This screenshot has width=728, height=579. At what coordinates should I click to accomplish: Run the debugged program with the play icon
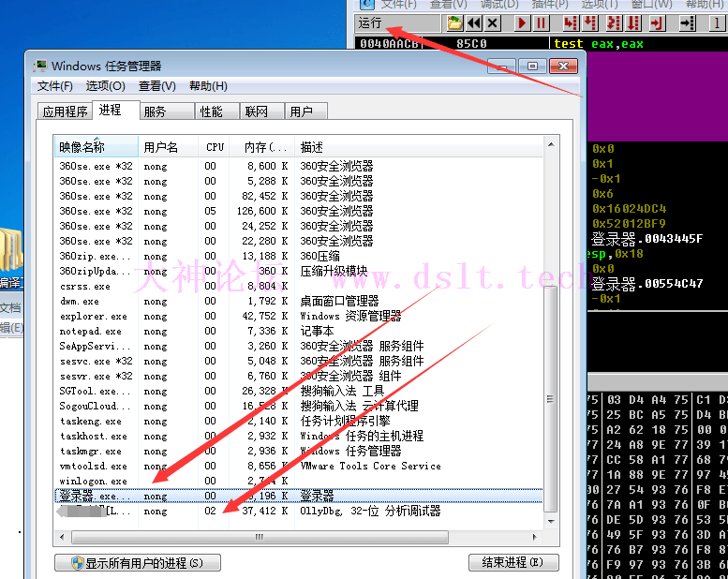coord(522,22)
